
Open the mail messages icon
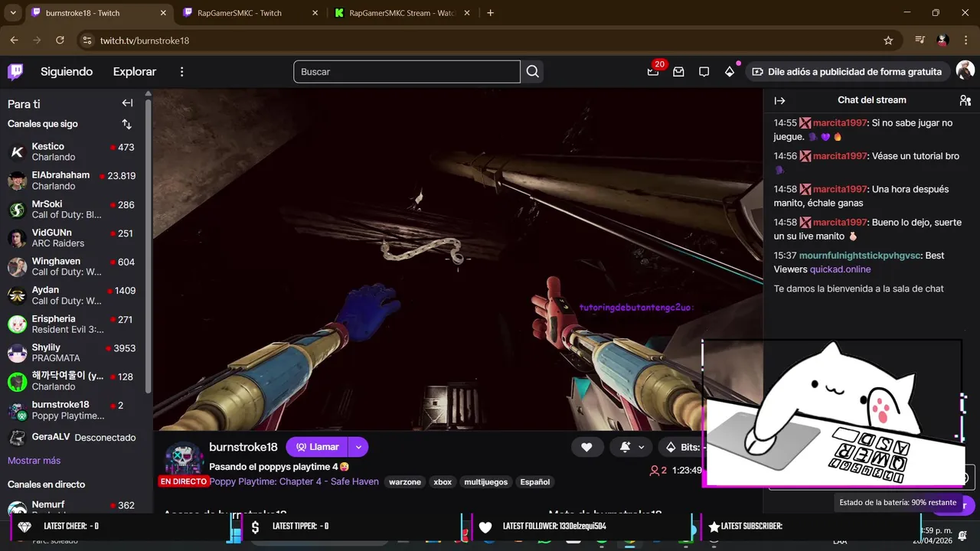click(678, 71)
